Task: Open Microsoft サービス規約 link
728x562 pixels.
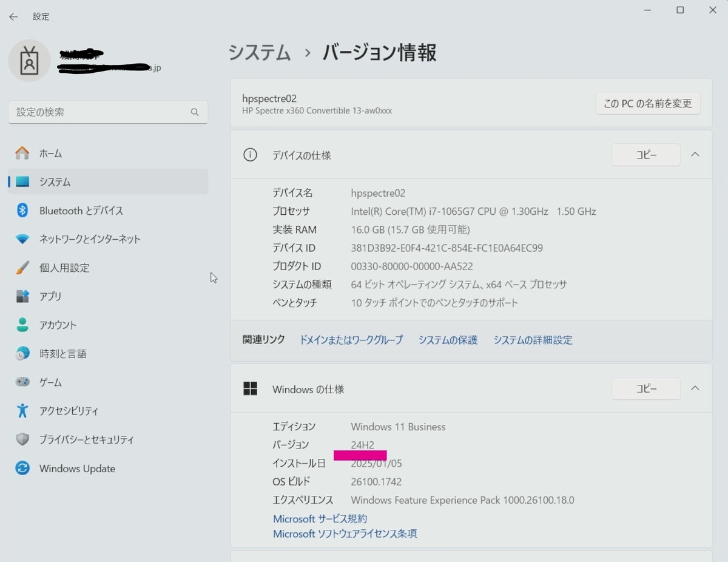Action: point(320,519)
